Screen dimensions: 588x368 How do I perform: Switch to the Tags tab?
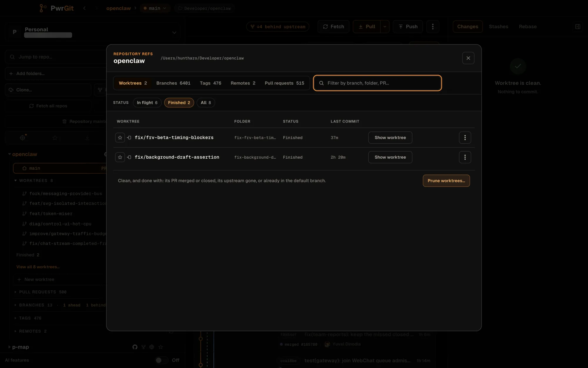211,83
